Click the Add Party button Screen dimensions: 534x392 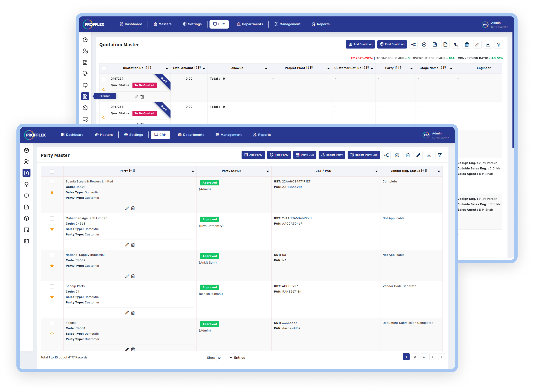[x=253, y=155]
